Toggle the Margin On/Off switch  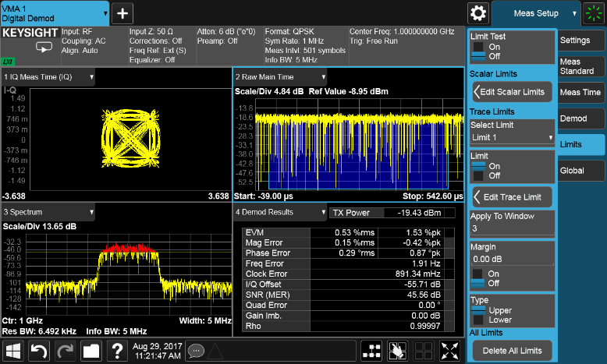tap(478, 278)
